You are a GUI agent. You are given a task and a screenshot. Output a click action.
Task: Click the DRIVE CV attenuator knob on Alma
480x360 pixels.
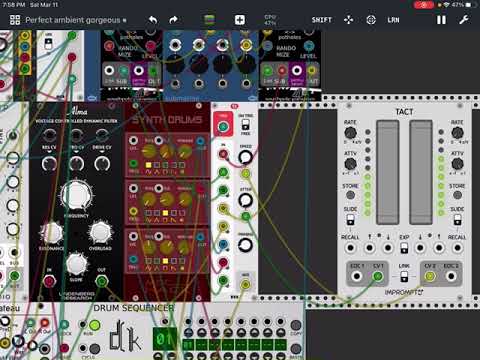(102, 164)
